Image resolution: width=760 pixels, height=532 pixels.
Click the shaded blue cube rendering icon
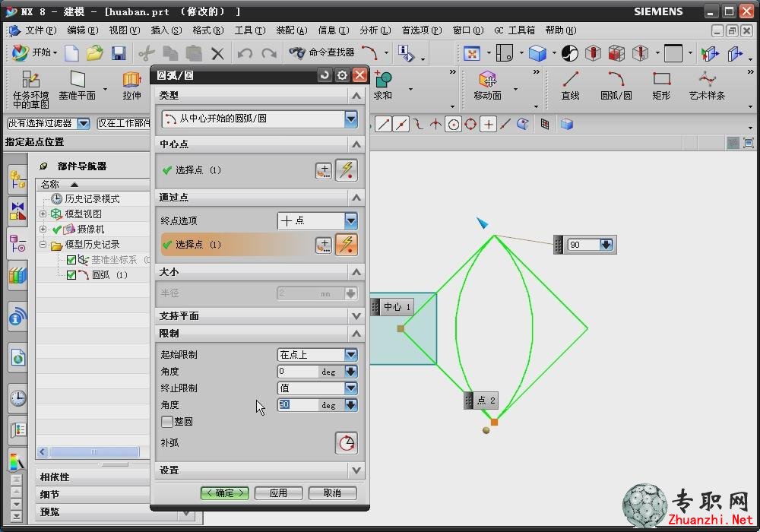pos(537,52)
